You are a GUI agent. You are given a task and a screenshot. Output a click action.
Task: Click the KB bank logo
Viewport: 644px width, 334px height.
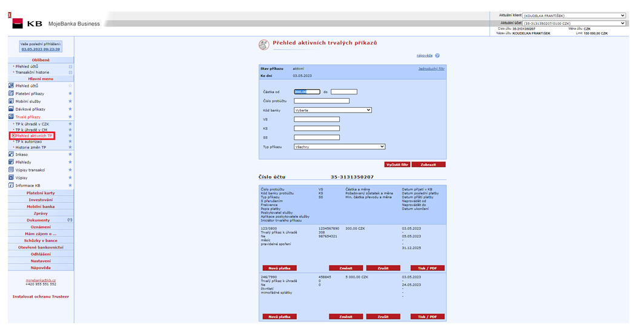tap(24, 24)
